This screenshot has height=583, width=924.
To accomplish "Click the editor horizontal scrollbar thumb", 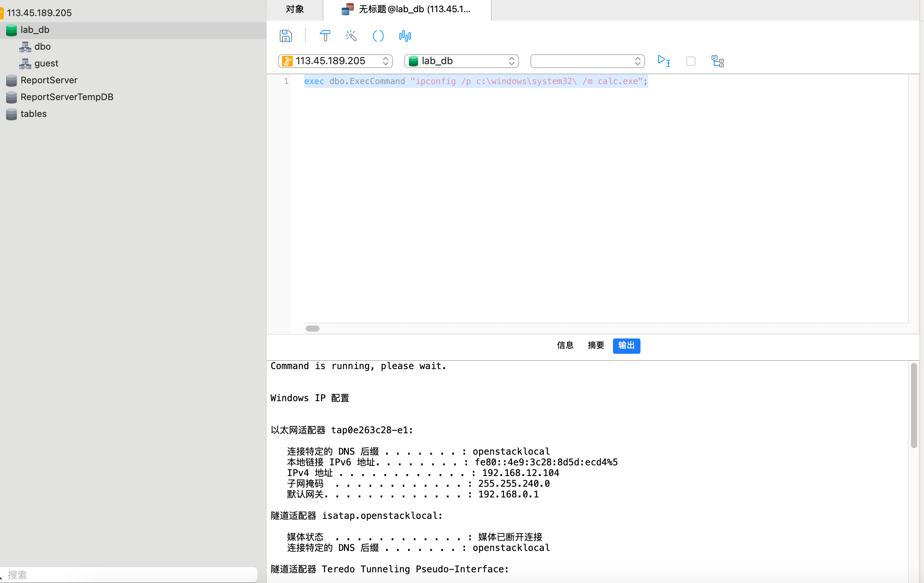I will coord(312,328).
